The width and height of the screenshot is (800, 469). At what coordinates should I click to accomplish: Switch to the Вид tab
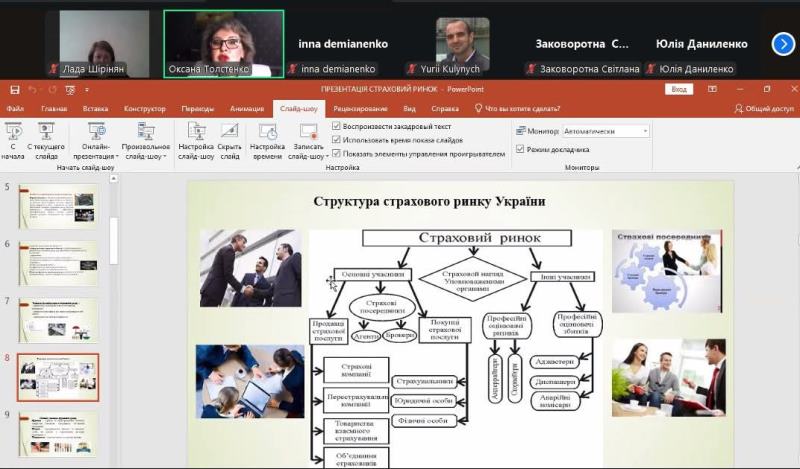tap(409, 109)
